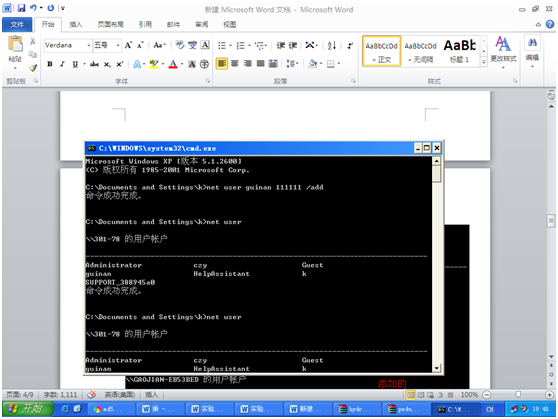Apply the 标题 1 Heading style
558x419 pixels.
[460, 51]
